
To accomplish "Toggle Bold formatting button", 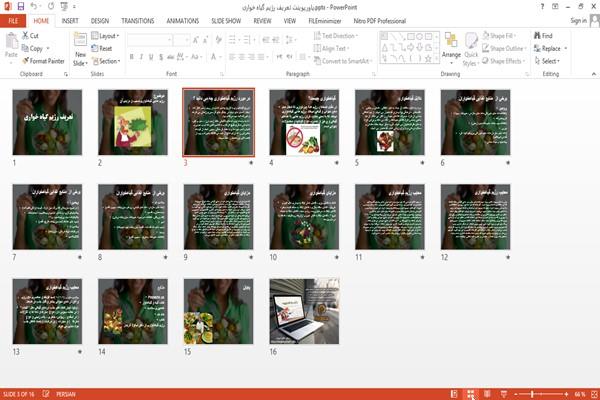I will pyautogui.click(x=131, y=57).
